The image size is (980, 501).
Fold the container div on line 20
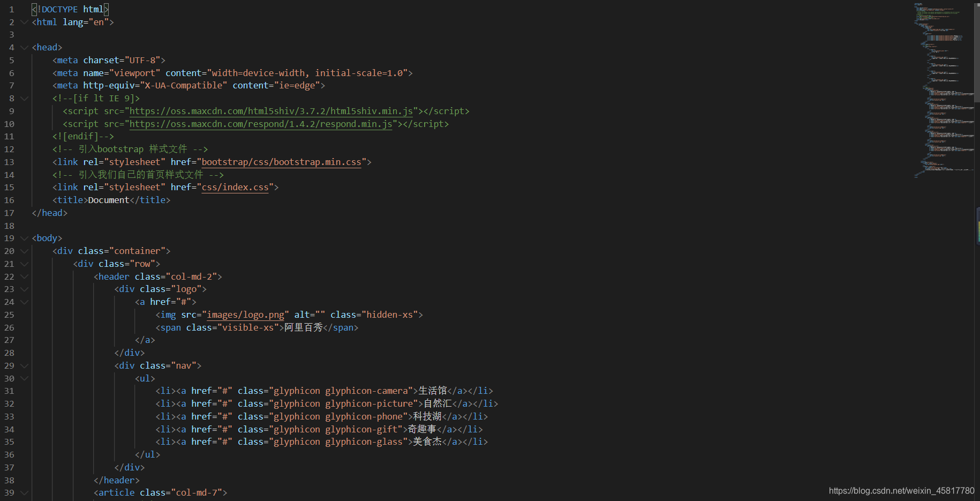click(24, 251)
